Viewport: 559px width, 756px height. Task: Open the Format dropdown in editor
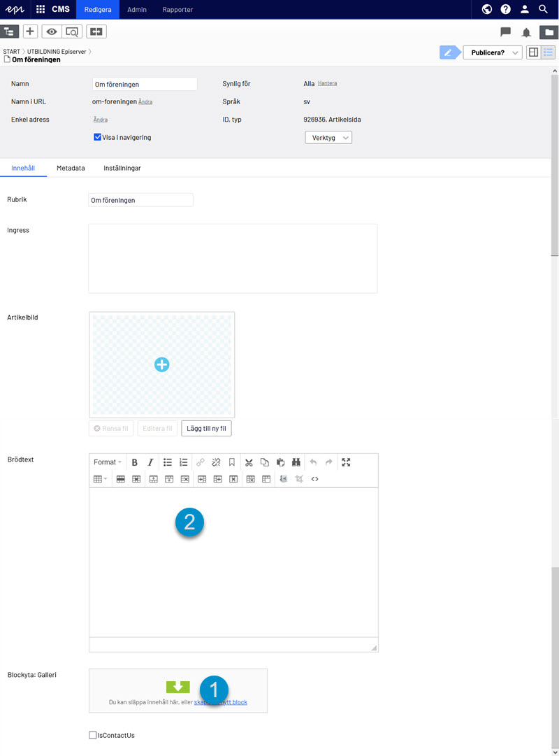pyautogui.click(x=108, y=462)
